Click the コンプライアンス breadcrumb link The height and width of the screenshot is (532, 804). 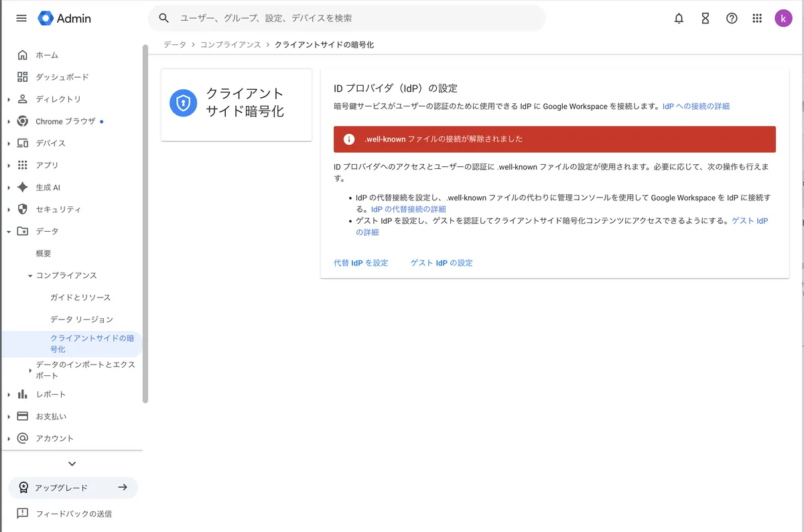230,44
